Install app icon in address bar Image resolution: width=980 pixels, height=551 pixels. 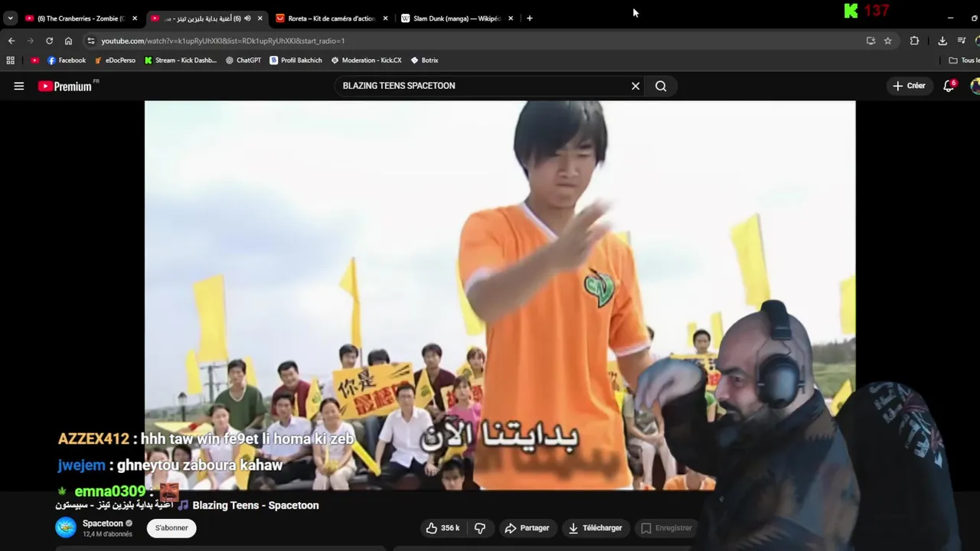tap(871, 41)
